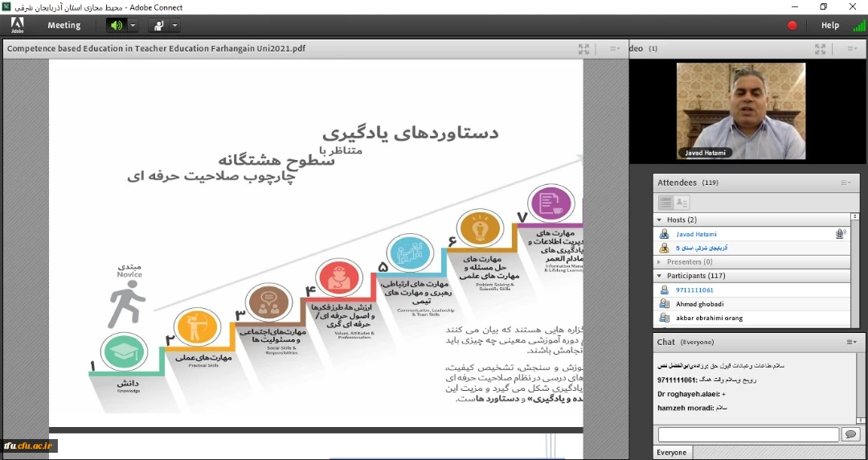
Task: Click the chat message input field
Action: tap(747, 434)
